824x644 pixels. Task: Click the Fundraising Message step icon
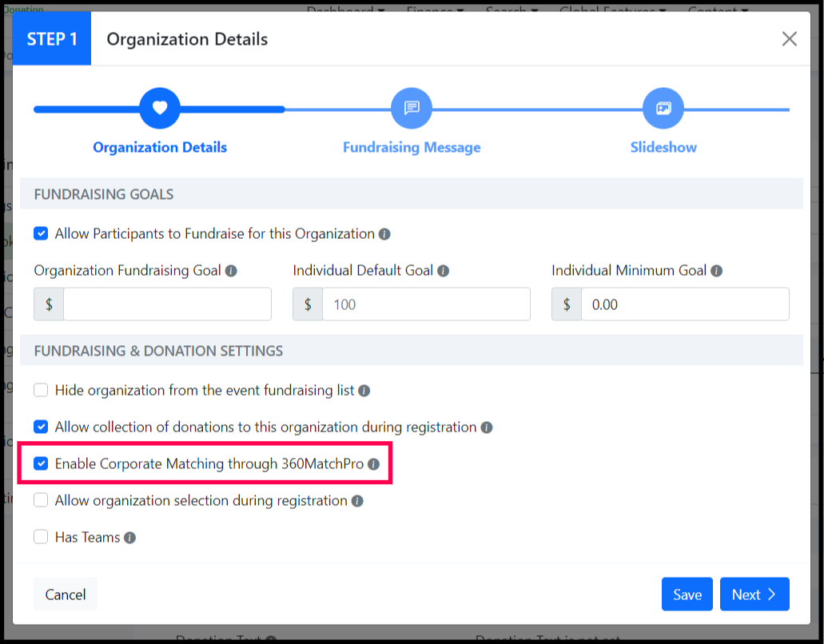click(x=412, y=109)
